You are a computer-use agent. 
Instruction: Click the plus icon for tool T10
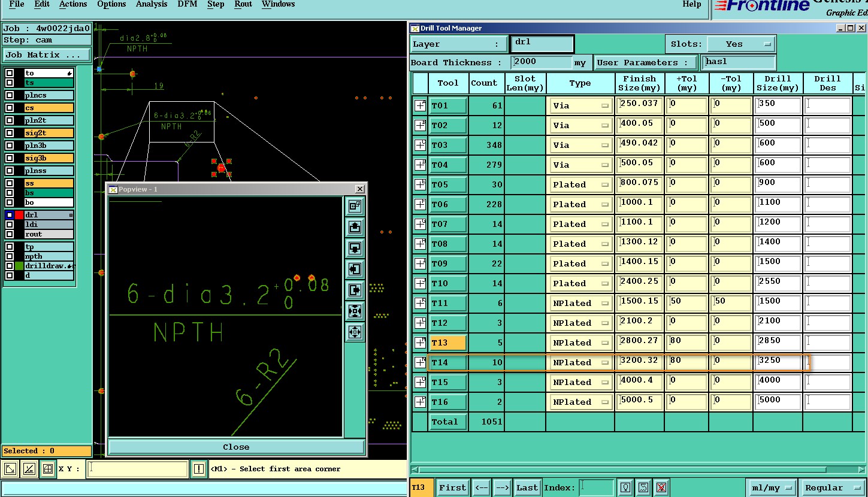(x=421, y=284)
